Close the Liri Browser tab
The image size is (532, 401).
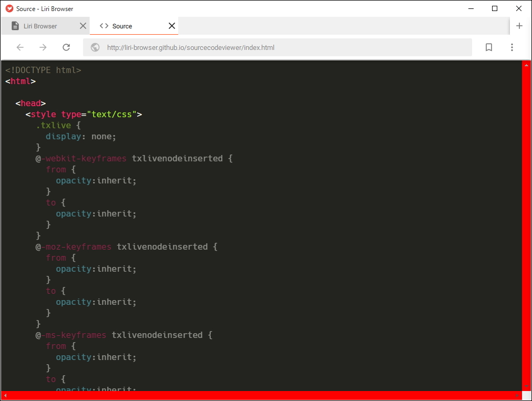(x=83, y=26)
